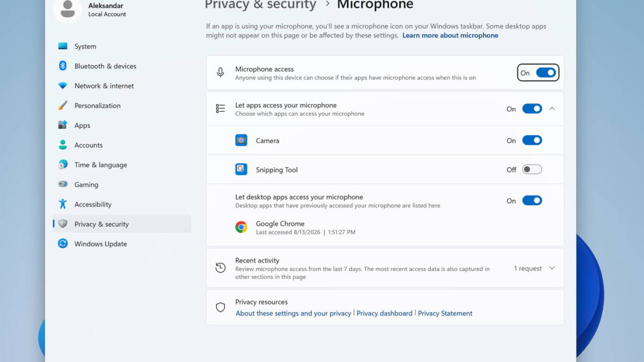
Task: Click the Privacy & security shield icon
Action: click(63, 224)
